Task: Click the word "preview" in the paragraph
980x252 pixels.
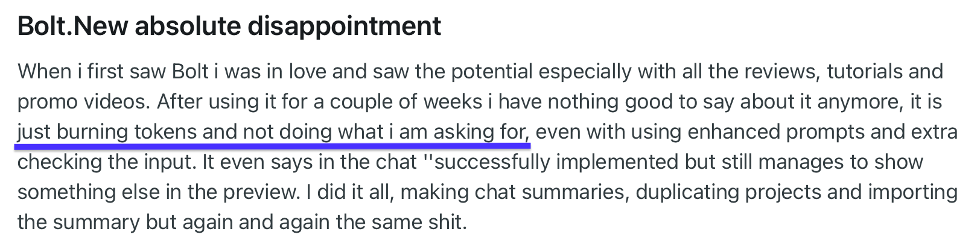Action: (x=264, y=192)
